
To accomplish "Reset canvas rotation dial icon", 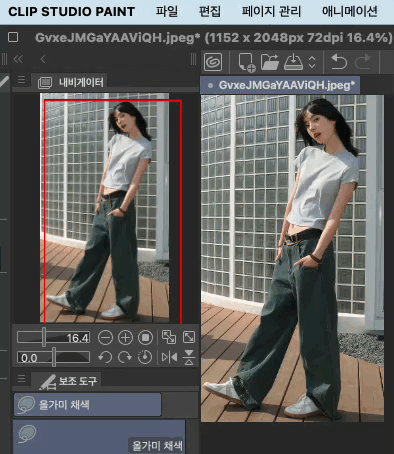I will pos(145,357).
